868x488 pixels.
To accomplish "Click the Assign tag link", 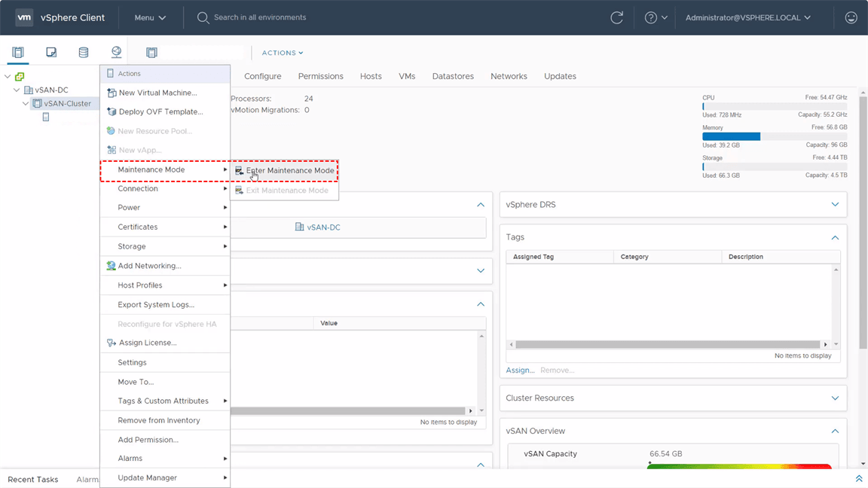I will pyautogui.click(x=520, y=370).
